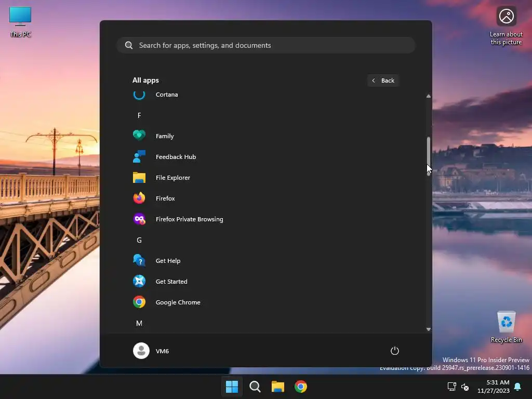Launch Family app from its heart icon

click(139, 136)
